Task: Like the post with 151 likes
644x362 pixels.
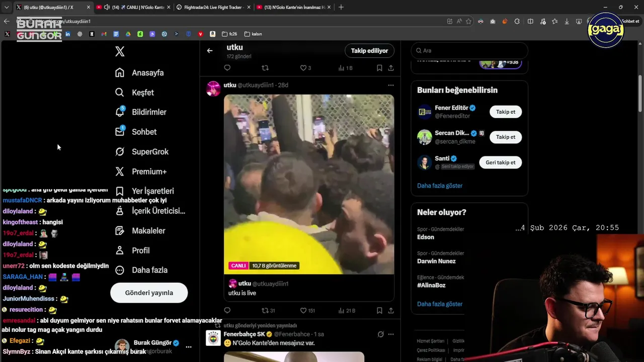Action: tap(307, 311)
